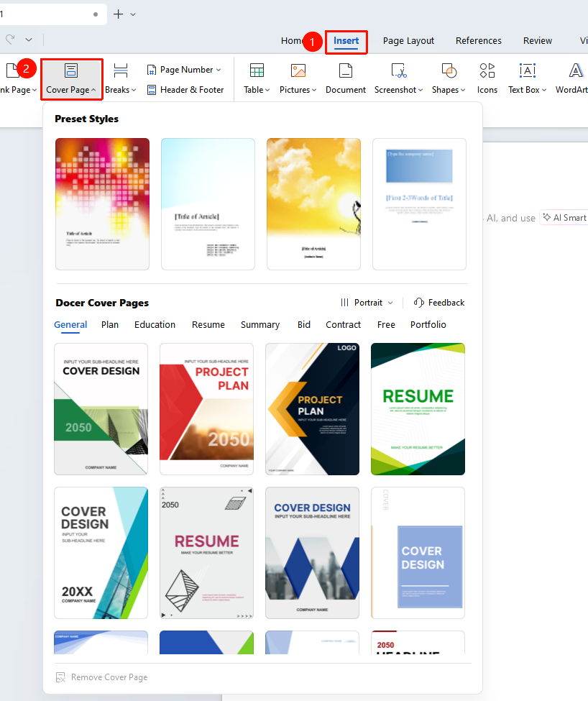
Task: Send Feedback on Docer cover pages
Action: [439, 303]
